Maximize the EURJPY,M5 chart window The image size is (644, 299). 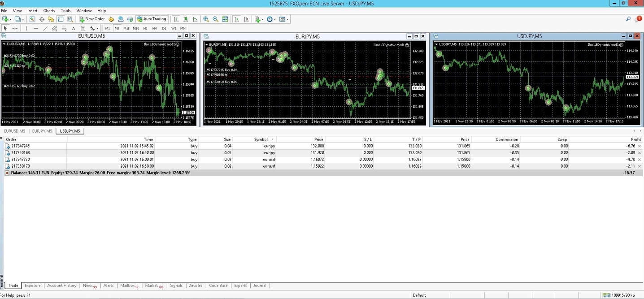[416, 36]
